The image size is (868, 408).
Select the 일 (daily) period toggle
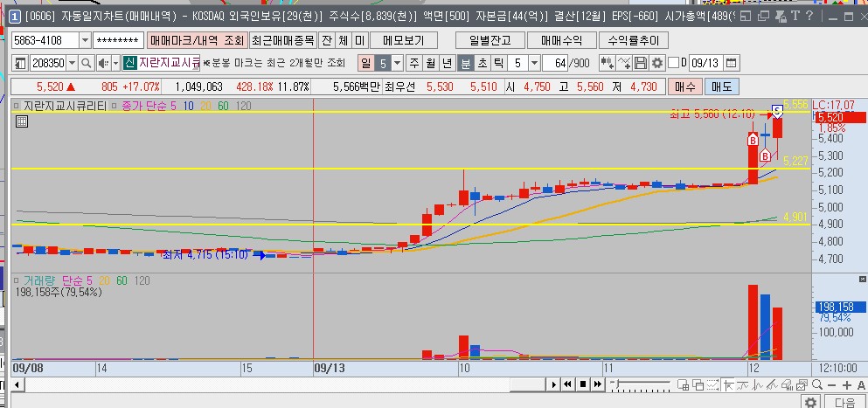(366, 63)
